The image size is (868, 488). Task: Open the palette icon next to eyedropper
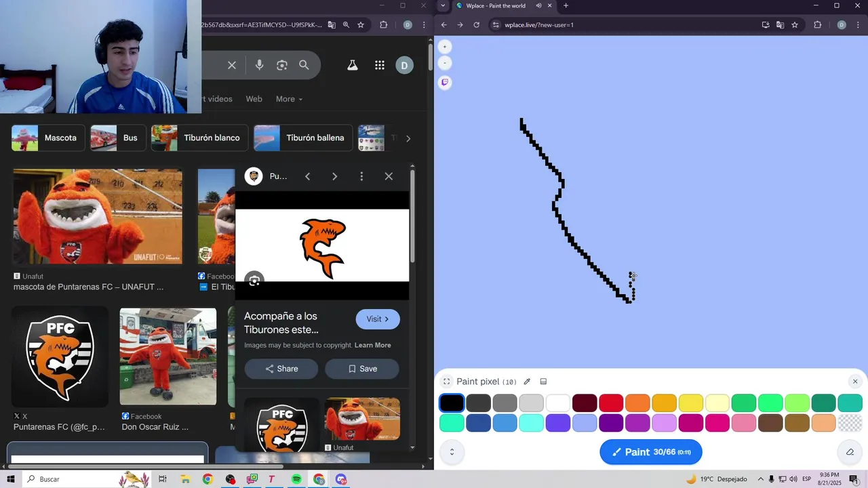pos(543,382)
